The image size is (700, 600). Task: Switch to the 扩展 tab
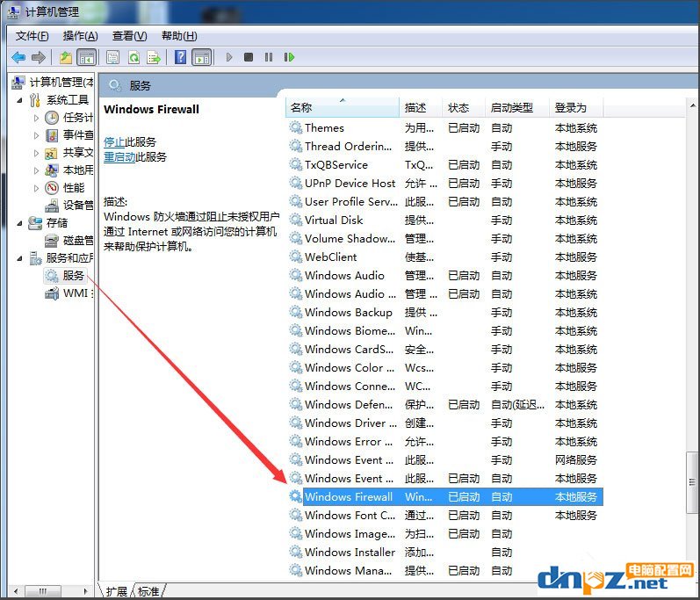pos(117,591)
